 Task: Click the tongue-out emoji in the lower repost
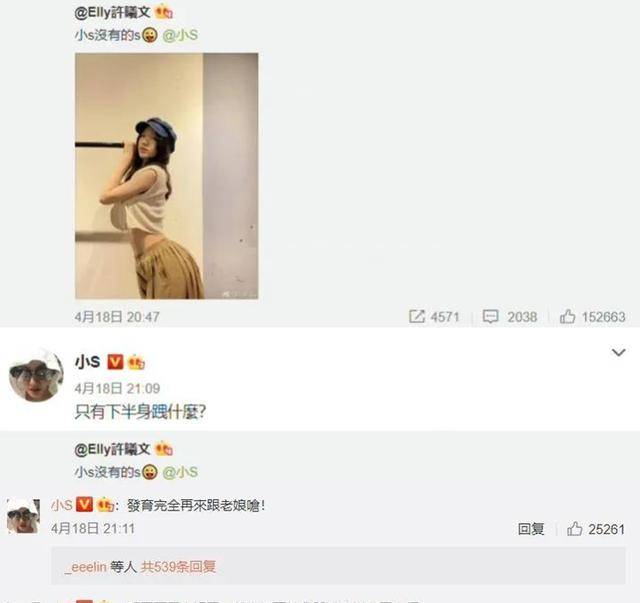[150, 472]
